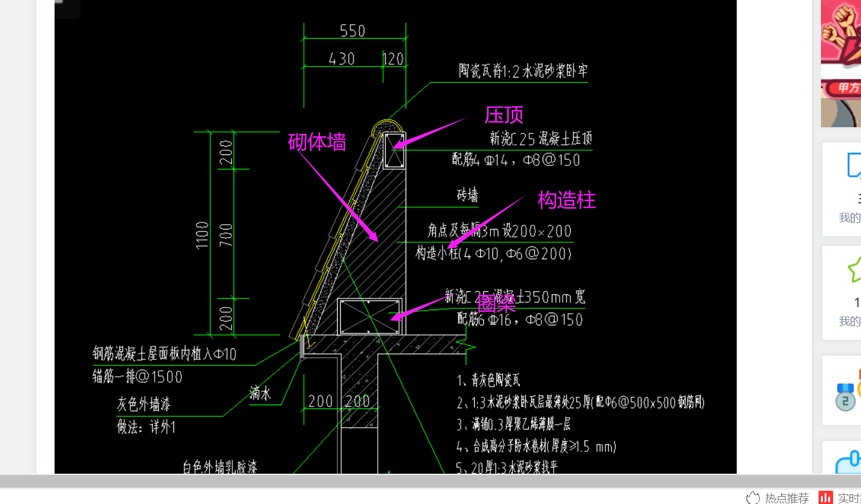Screen dimensions: 861x504
Task: Click the 灰色外墙漆 label
Action: [144, 404]
